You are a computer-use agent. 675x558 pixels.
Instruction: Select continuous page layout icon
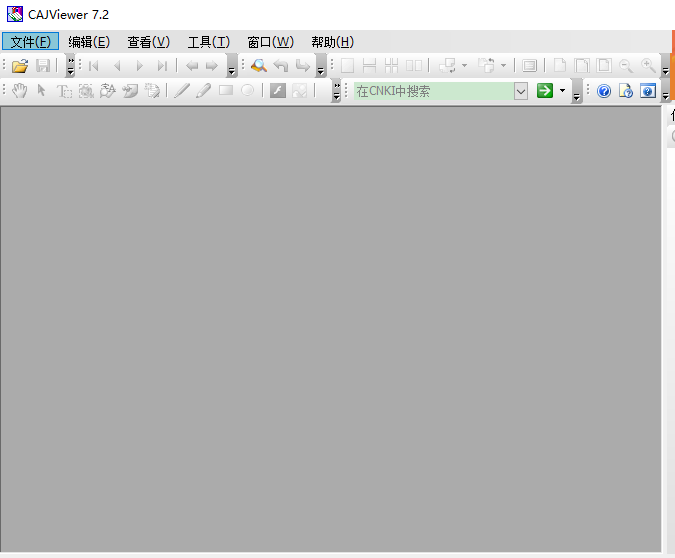[x=369, y=66]
